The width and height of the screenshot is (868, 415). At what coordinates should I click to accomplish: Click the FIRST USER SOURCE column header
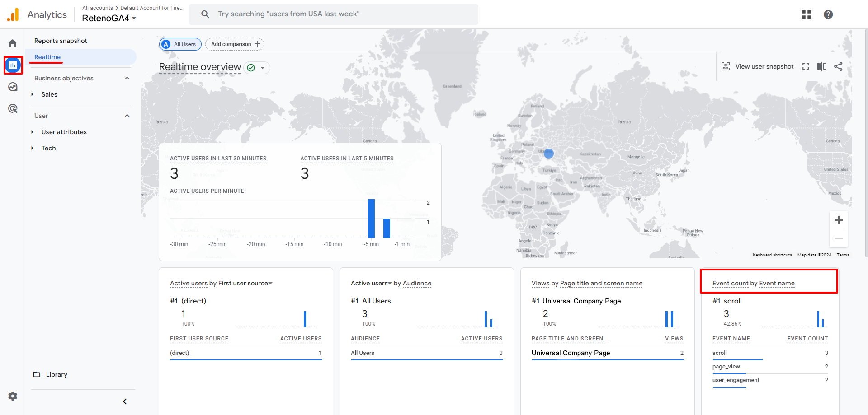click(199, 339)
